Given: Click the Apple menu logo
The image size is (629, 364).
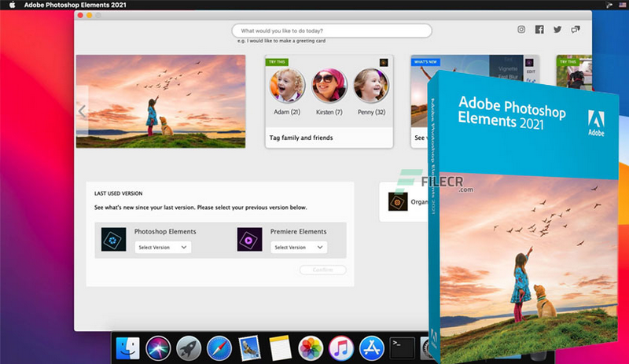Looking at the screenshot, I should (x=12, y=5).
